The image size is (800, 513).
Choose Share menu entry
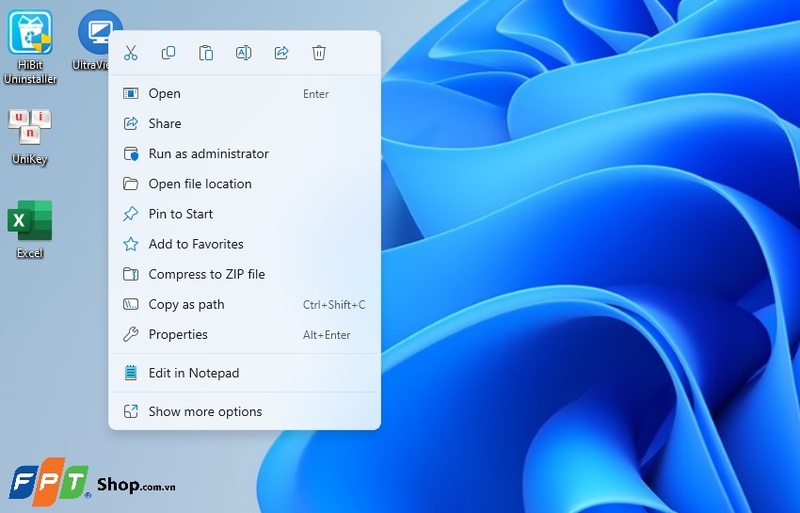[x=165, y=124]
